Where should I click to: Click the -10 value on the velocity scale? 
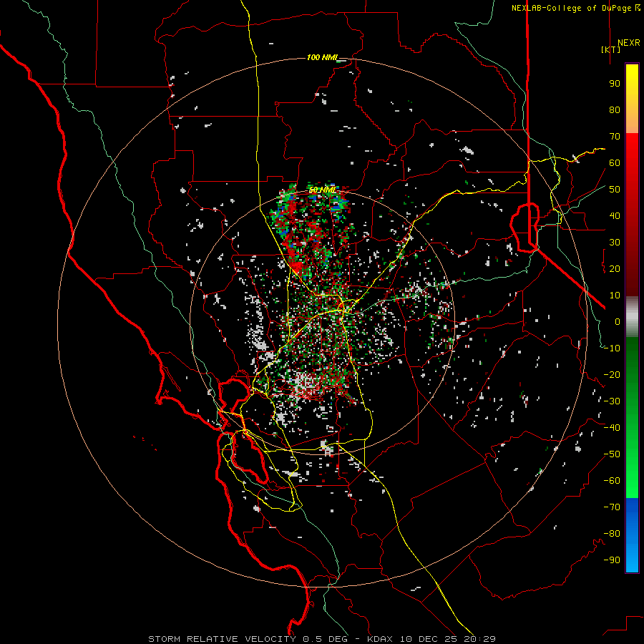[x=612, y=348]
